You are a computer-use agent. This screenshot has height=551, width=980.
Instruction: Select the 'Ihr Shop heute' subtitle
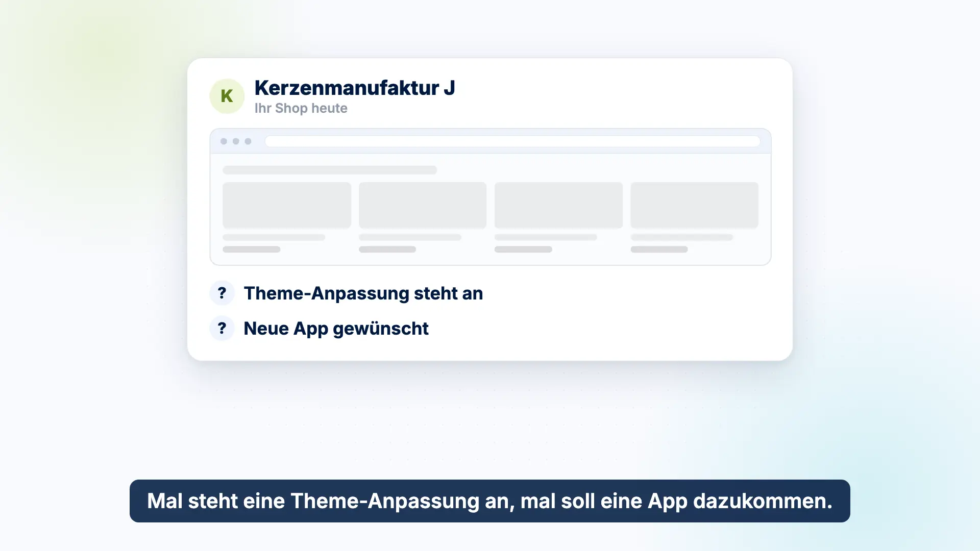(x=301, y=108)
